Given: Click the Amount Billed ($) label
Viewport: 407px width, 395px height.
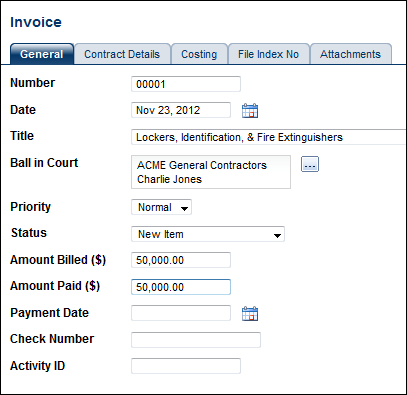Looking at the screenshot, I should click(58, 260).
